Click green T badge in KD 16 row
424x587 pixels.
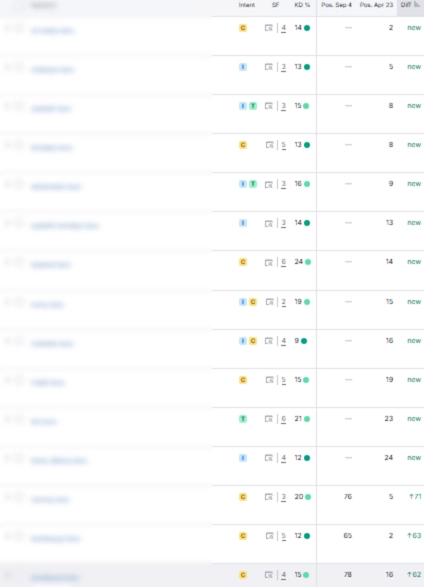[x=253, y=184]
